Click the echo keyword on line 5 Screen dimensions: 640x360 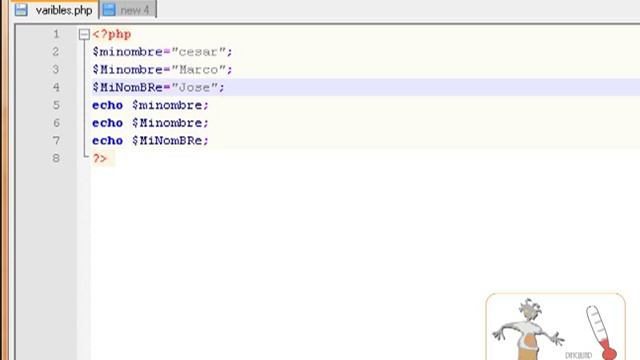coord(107,105)
